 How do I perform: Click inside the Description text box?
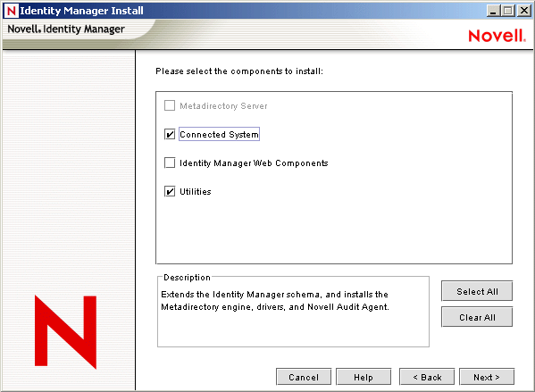coord(293,313)
